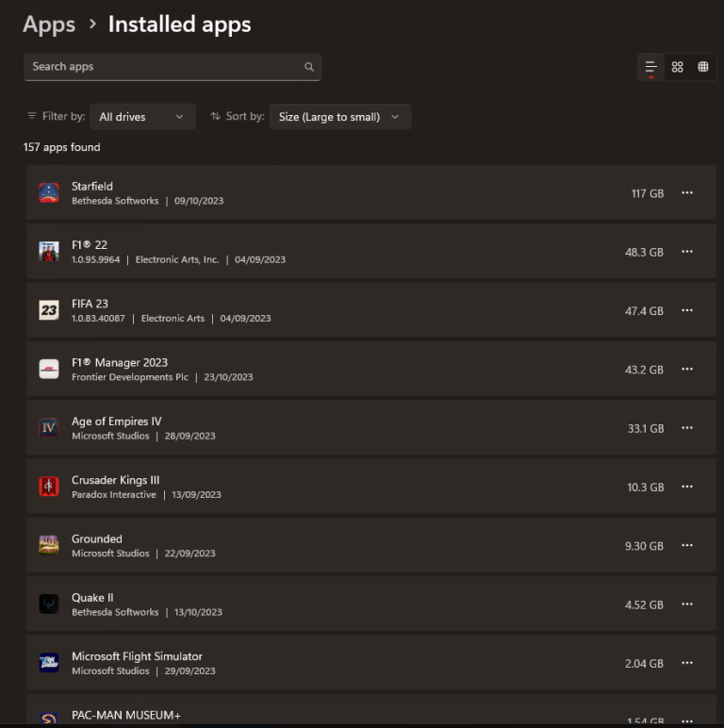Image resolution: width=724 pixels, height=728 pixels.
Task: Switch to grid view layout
Action: click(677, 67)
